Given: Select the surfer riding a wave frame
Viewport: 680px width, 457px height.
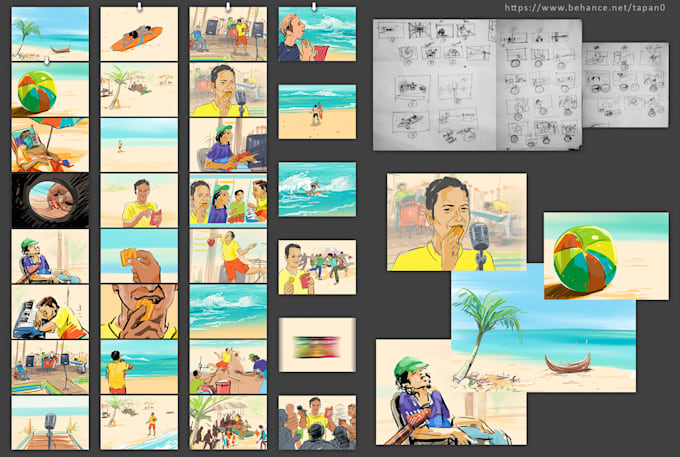Looking at the screenshot, I should pyautogui.click(x=317, y=189).
